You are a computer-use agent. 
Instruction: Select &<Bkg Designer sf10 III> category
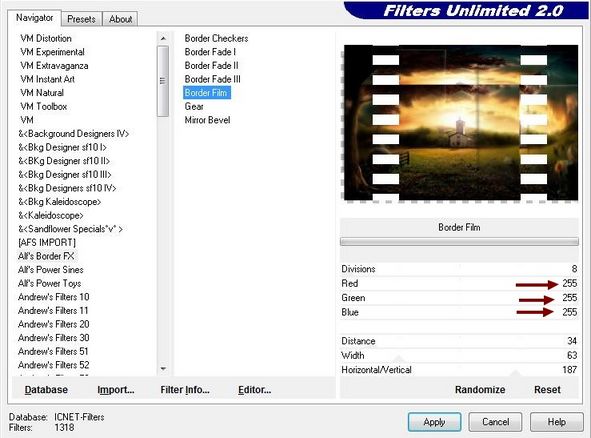coord(65,175)
